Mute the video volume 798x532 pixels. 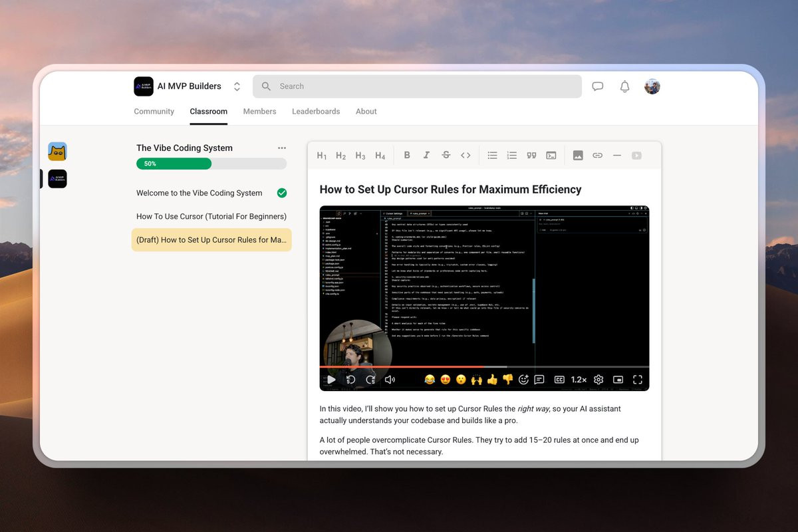pyautogui.click(x=390, y=380)
